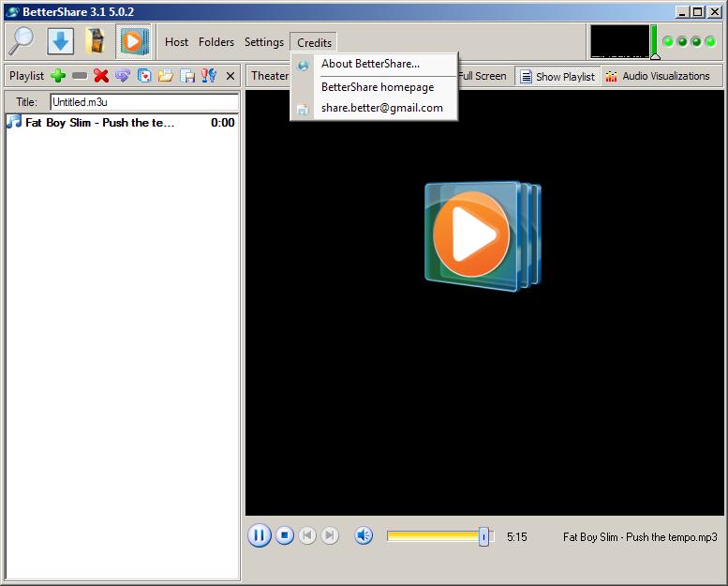Viewport: 728px width, 586px height.
Task: Click the black bandwidth graph display
Action: [x=619, y=41]
